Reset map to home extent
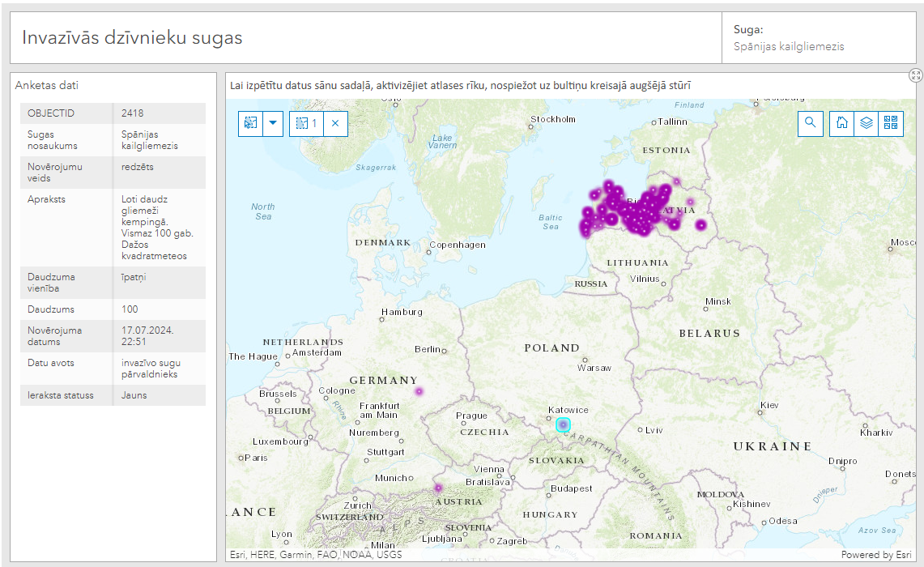Image resolution: width=924 pixels, height=567 pixels. click(x=842, y=123)
